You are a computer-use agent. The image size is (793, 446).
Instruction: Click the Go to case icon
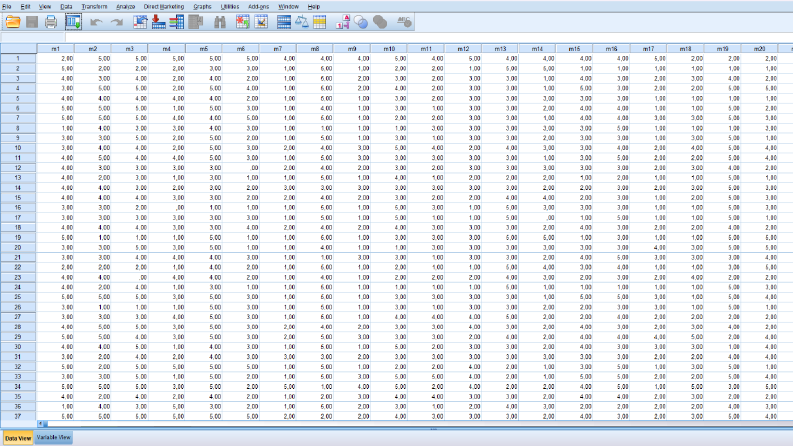[140, 22]
